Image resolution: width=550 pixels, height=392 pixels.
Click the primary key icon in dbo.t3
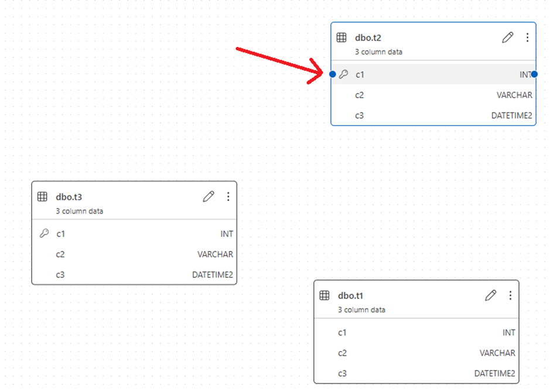[44, 233]
